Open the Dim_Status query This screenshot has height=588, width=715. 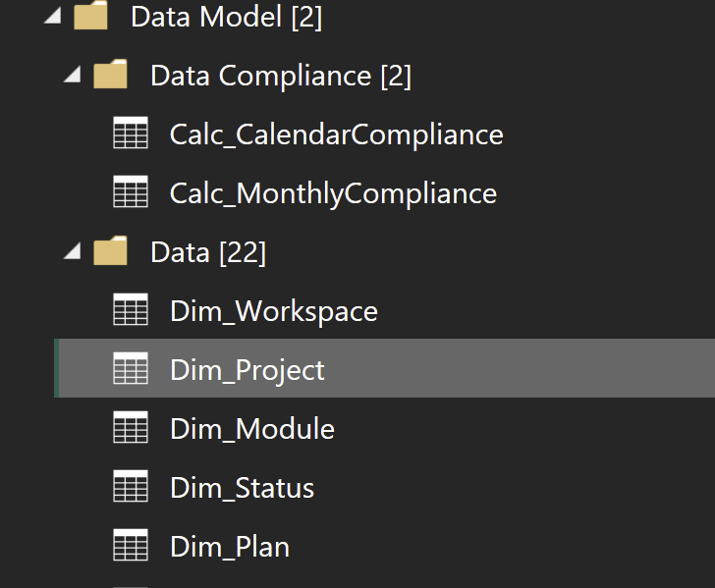242,488
